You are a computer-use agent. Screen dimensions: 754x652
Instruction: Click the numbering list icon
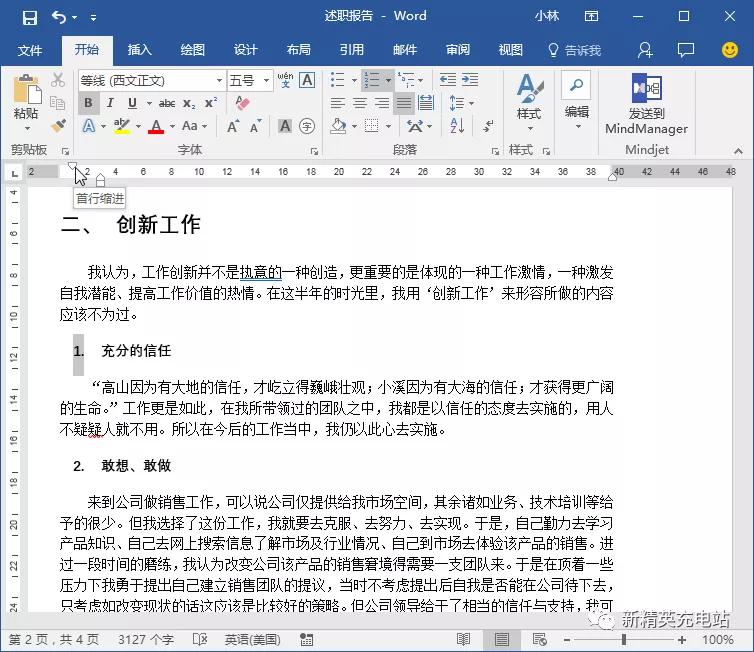(x=372, y=80)
